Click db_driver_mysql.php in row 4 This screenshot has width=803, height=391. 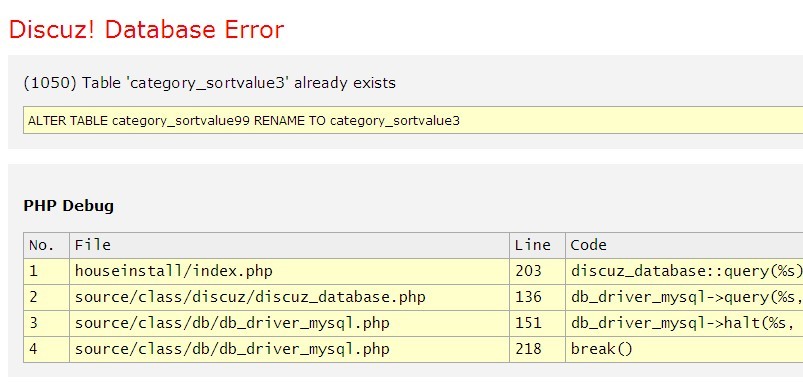tap(289, 349)
